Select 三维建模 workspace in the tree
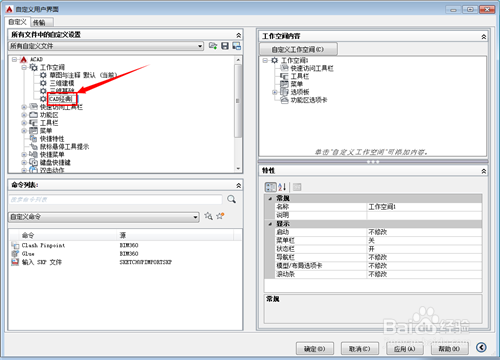 62,83
